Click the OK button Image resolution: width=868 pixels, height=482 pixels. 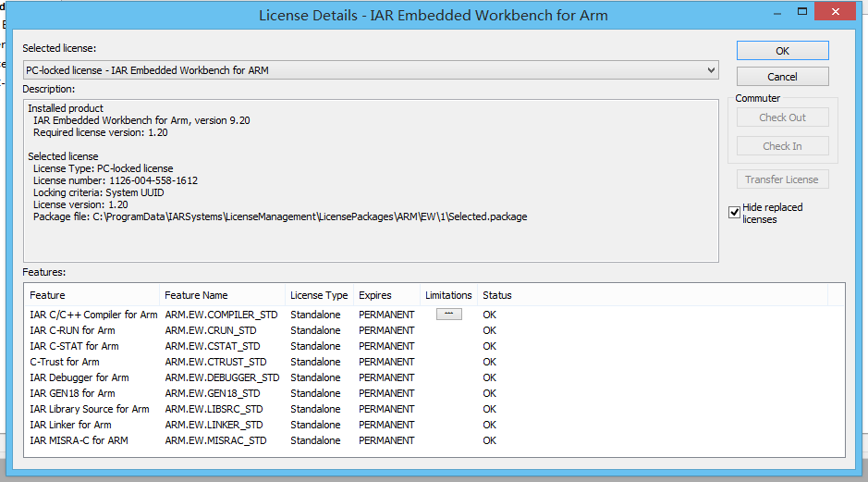point(782,50)
